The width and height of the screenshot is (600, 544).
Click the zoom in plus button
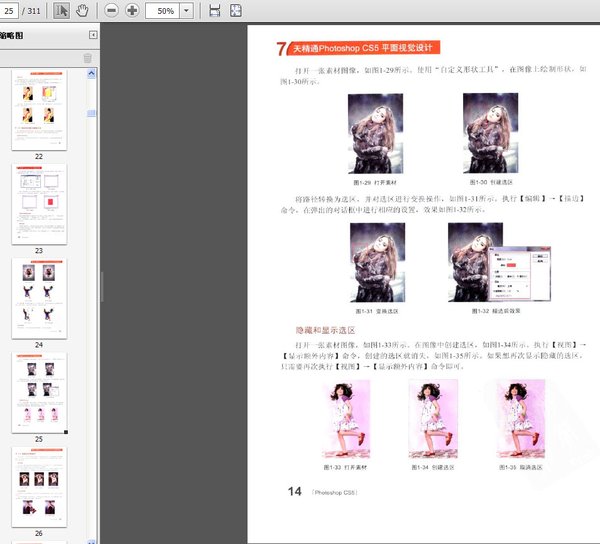tap(132, 10)
